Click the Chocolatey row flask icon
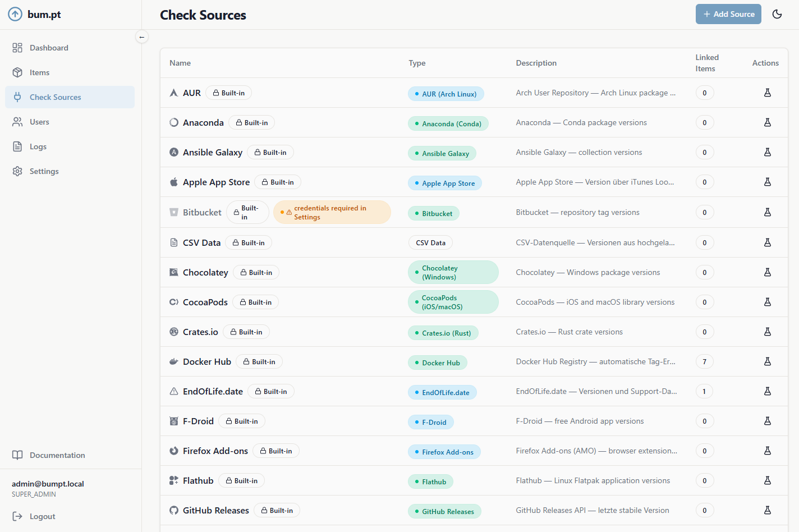 768,272
